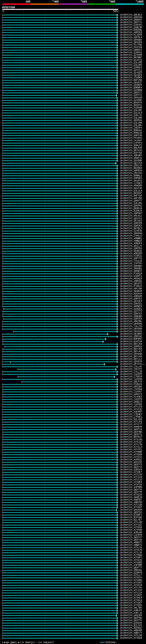146x644 pixels.
Task: Select the UniRef100_Q6XX19 label
Action: pyautogui.click(x=131, y=163)
